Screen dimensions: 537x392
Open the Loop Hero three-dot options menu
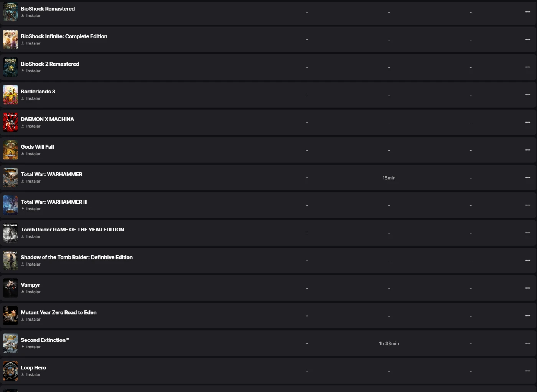coord(528,371)
